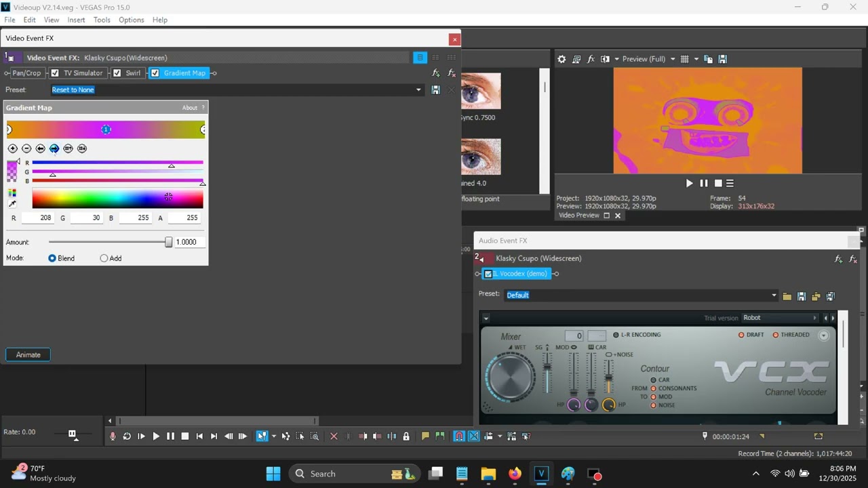Click the Amount slider handle
The image size is (868, 488).
[169, 242]
